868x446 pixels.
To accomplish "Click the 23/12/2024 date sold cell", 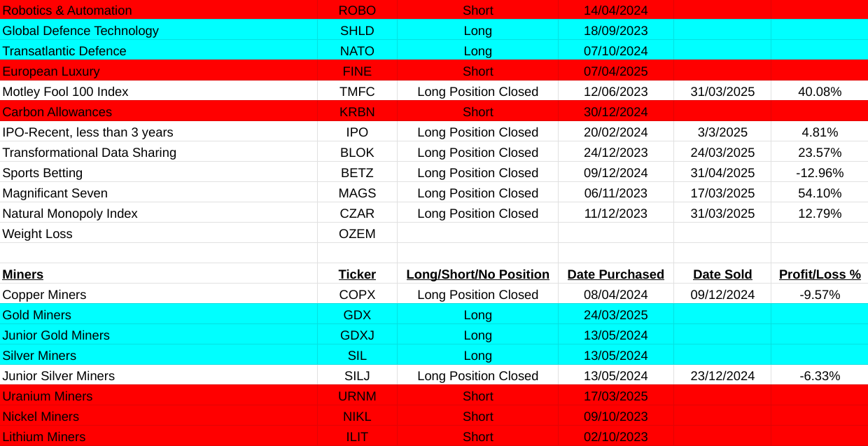I will click(722, 376).
